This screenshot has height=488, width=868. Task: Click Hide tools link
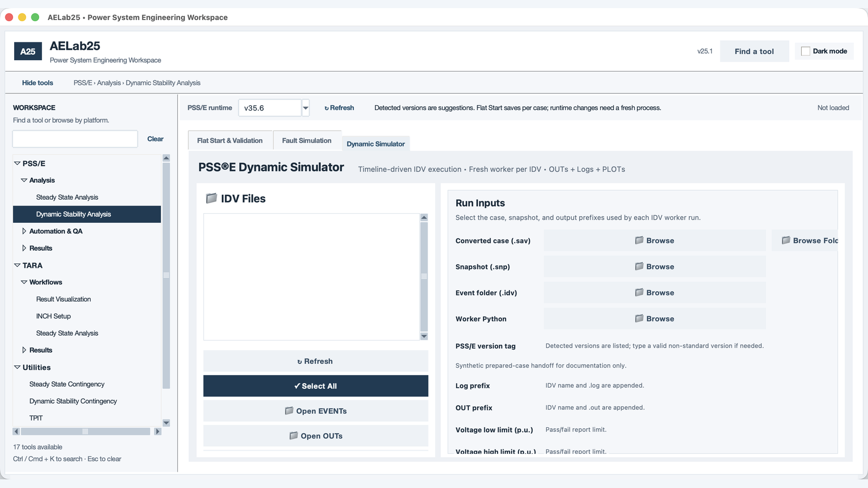pos(37,83)
